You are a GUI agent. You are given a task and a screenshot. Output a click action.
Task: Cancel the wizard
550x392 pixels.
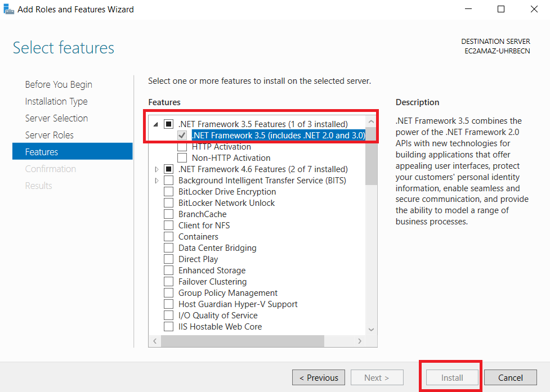click(x=511, y=377)
